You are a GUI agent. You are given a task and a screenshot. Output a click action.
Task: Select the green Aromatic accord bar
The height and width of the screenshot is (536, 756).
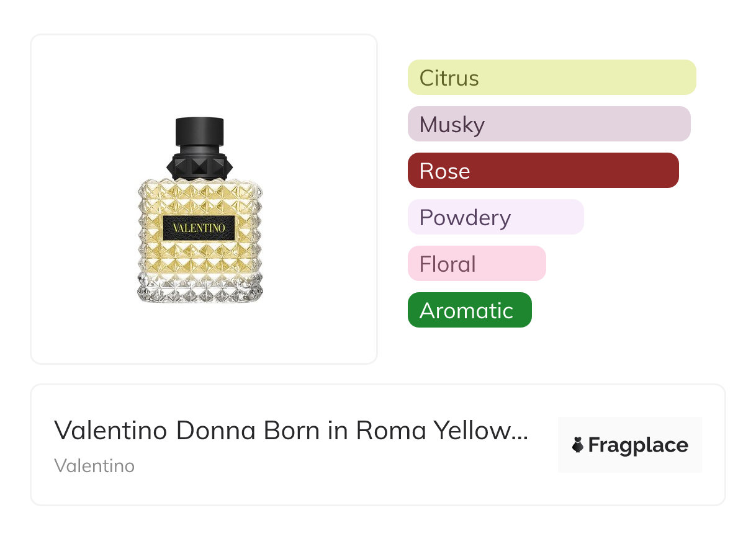469,310
